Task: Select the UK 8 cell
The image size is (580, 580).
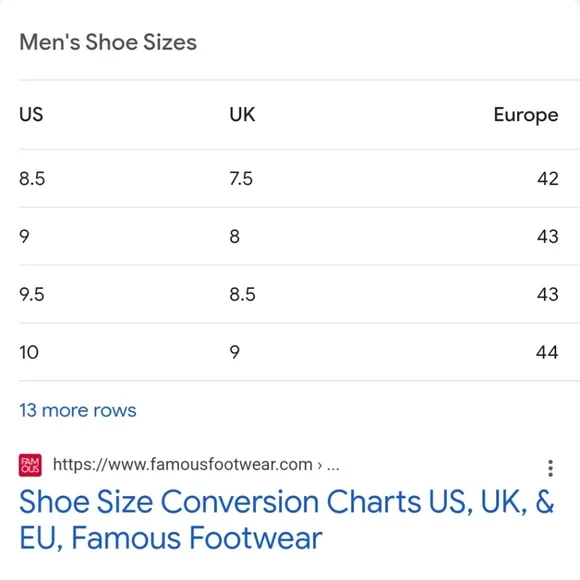Action: tap(235, 236)
